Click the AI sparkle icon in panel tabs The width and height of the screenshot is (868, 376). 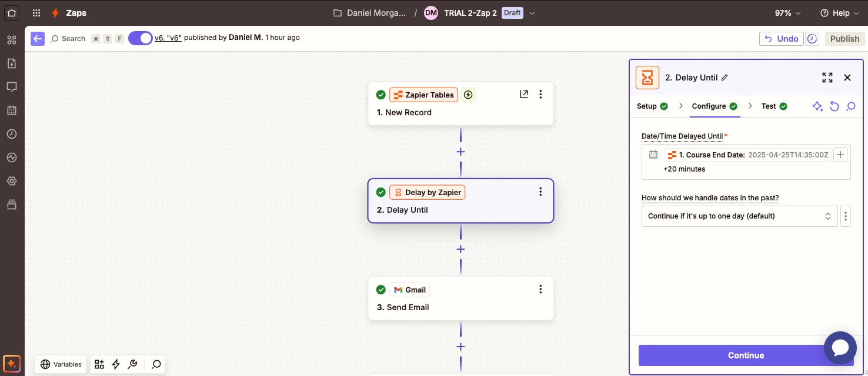[817, 106]
